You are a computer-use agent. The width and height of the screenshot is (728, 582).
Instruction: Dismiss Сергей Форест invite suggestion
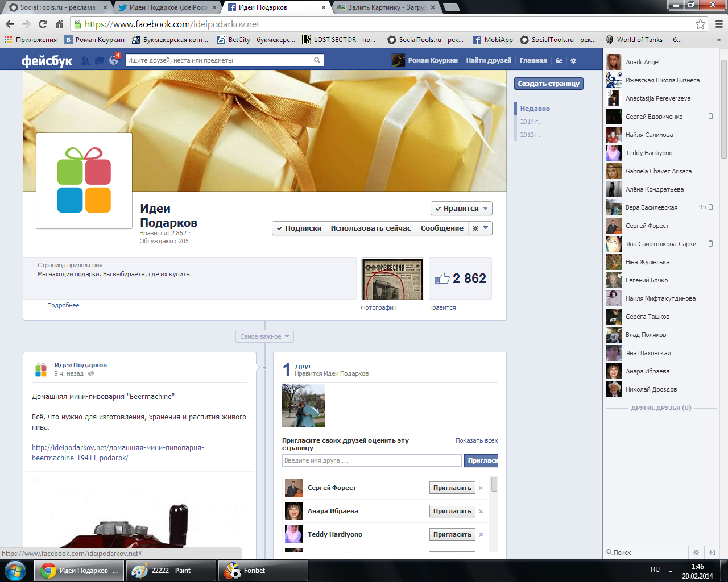tap(481, 488)
